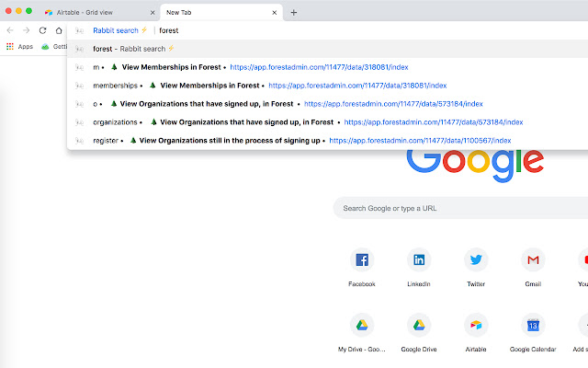The width and height of the screenshot is (588, 368).
Task: Click the 'Search Google or type a URL' box
Action: tap(460, 208)
